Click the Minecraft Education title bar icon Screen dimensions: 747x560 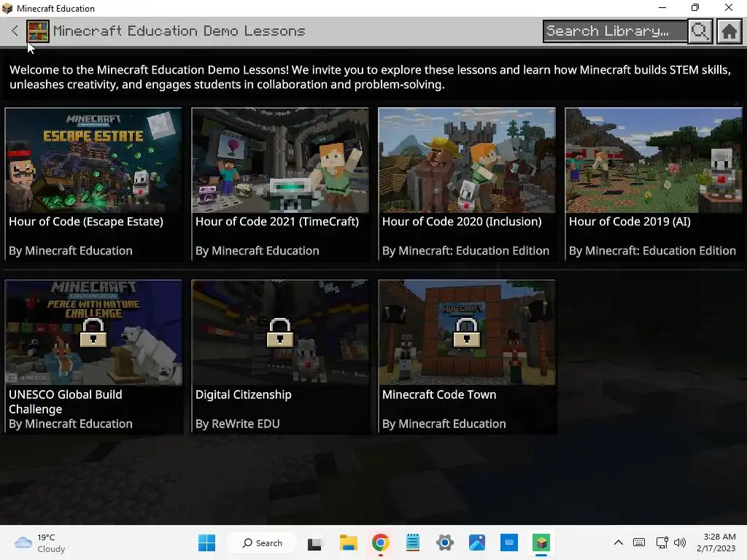7,8
